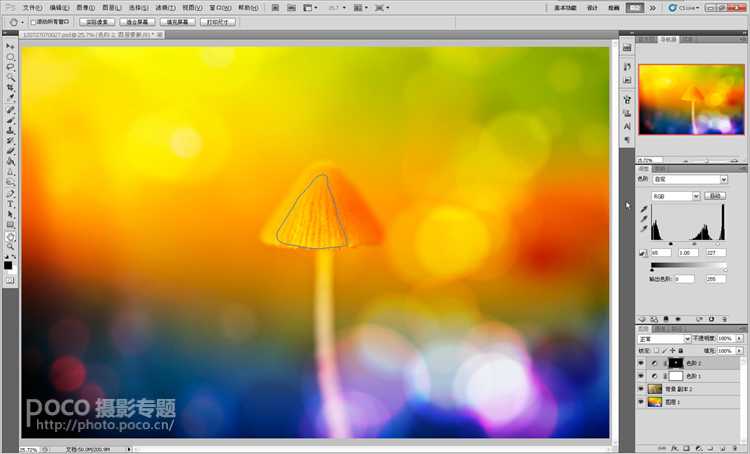
Task: Click the 打印尺寸 button
Action: click(218, 22)
